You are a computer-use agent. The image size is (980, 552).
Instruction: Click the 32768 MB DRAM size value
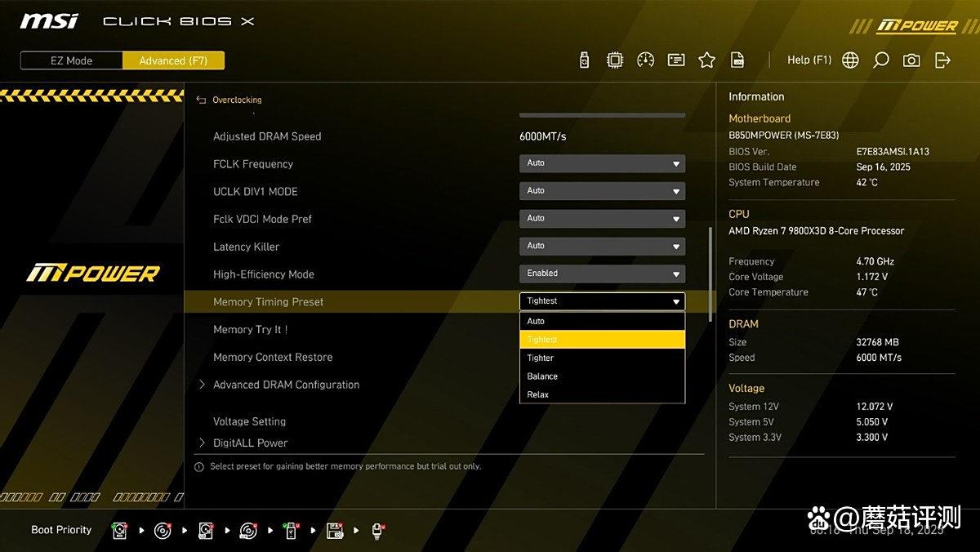[x=877, y=342]
